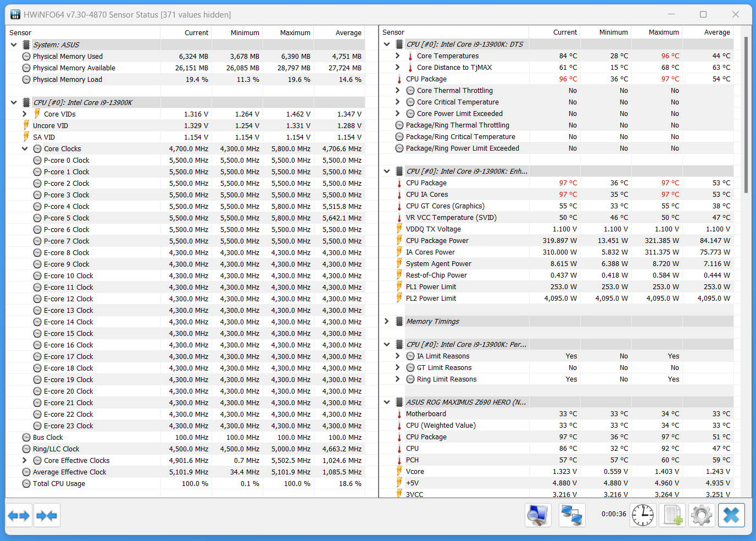Click the left pane Maximum column header

click(288, 32)
